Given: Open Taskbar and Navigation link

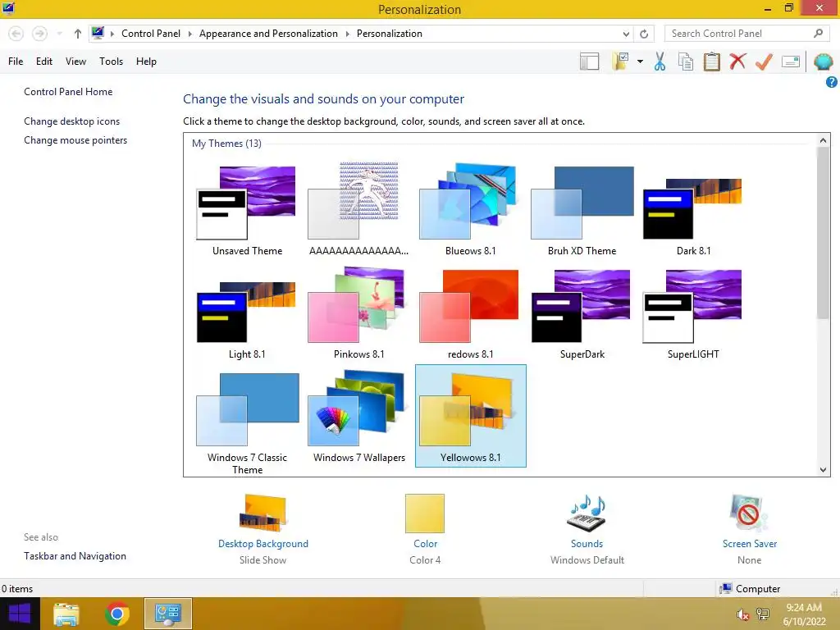Looking at the screenshot, I should 75,556.
